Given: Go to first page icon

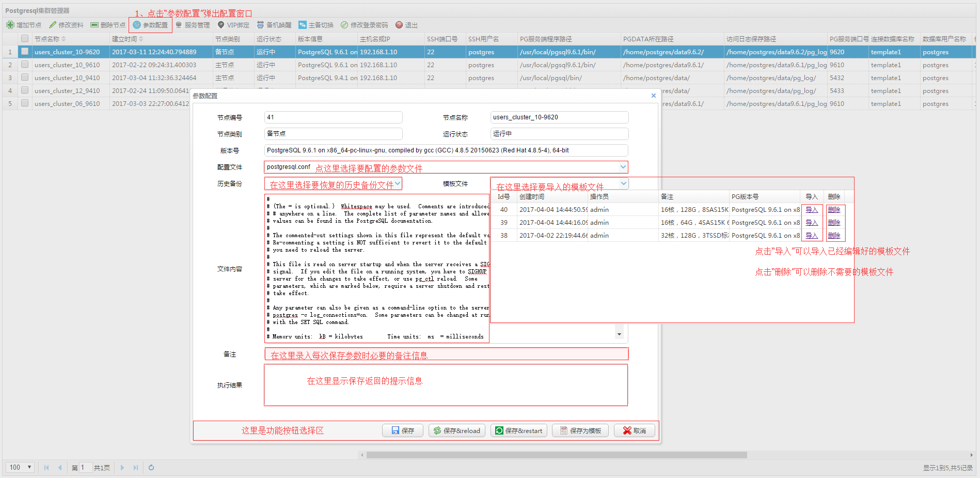Looking at the screenshot, I should click(x=46, y=468).
